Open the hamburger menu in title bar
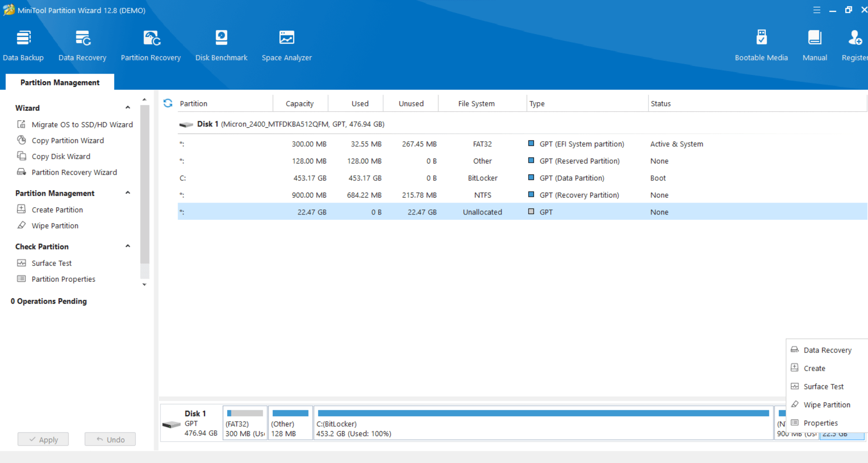 pyautogui.click(x=817, y=10)
